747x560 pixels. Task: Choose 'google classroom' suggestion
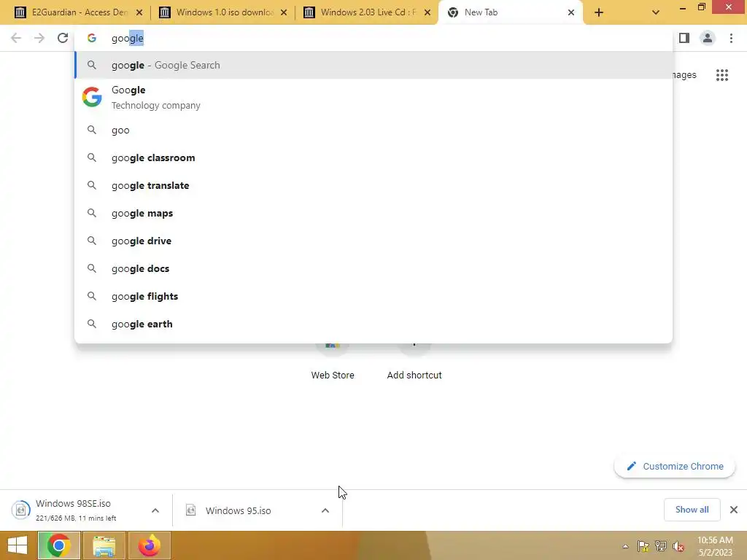tap(373, 157)
